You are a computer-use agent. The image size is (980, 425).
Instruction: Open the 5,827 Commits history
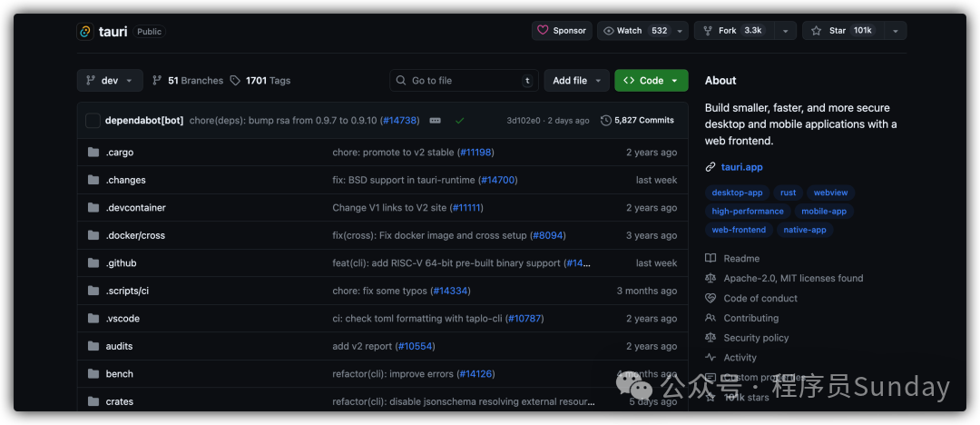(637, 121)
